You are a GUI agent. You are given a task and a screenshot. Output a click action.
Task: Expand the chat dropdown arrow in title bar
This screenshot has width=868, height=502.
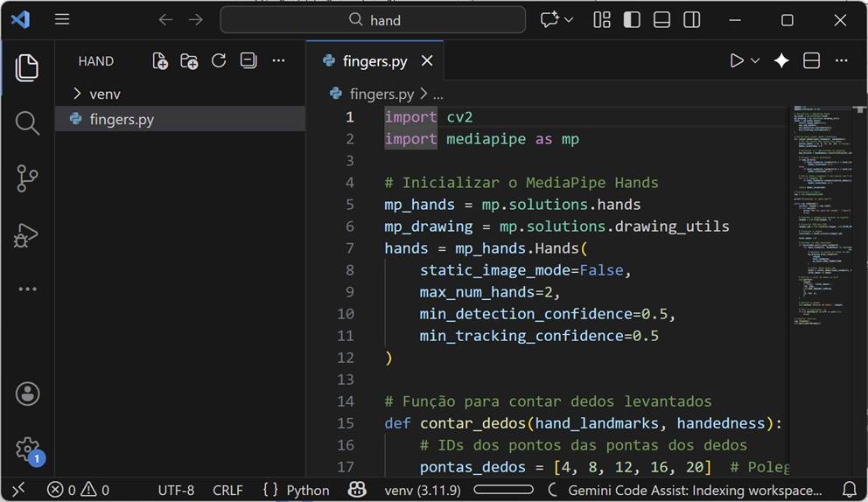pyautogui.click(x=569, y=20)
